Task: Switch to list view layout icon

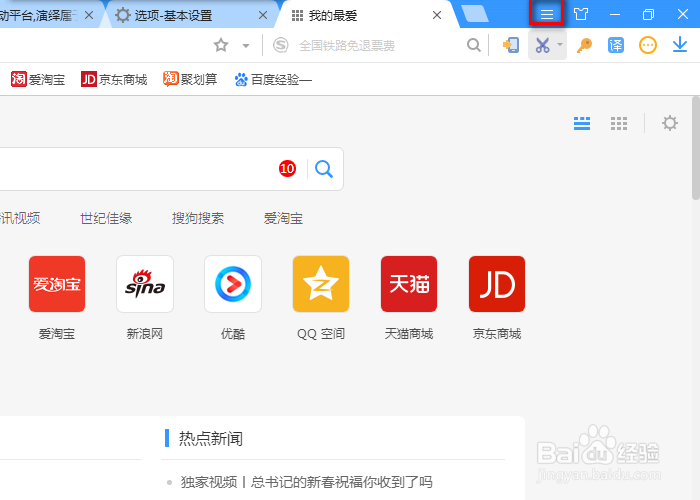Action: pos(582,123)
